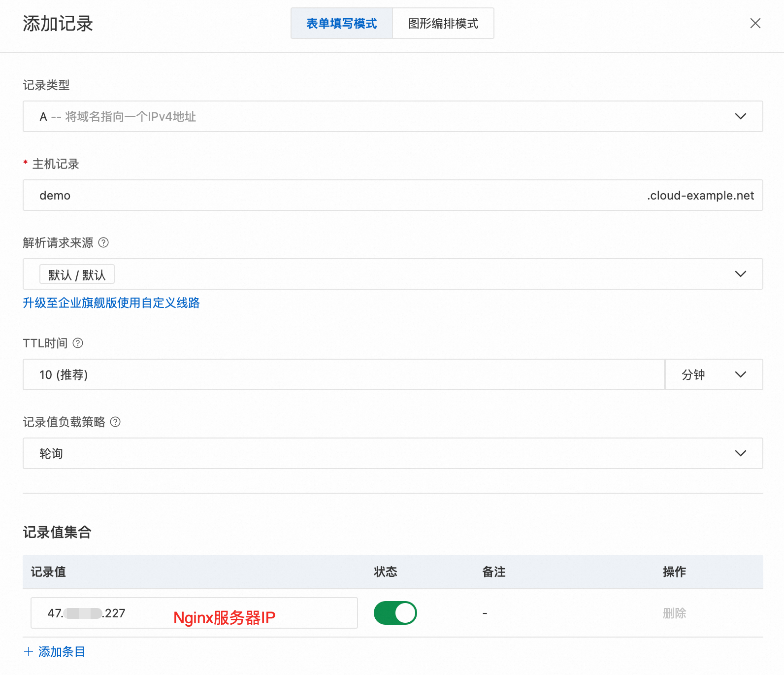Click the 记录类型 field label
The image size is (784, 675).
tap(46, 85)
